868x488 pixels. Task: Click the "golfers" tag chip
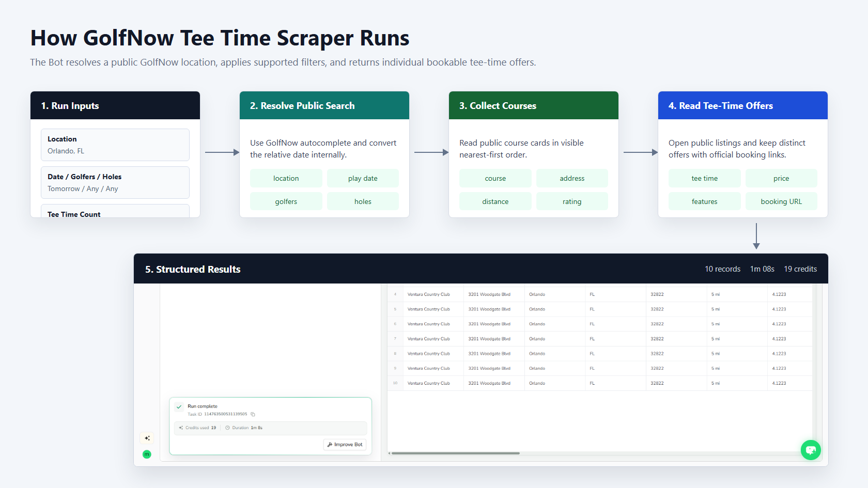(286, 201)
